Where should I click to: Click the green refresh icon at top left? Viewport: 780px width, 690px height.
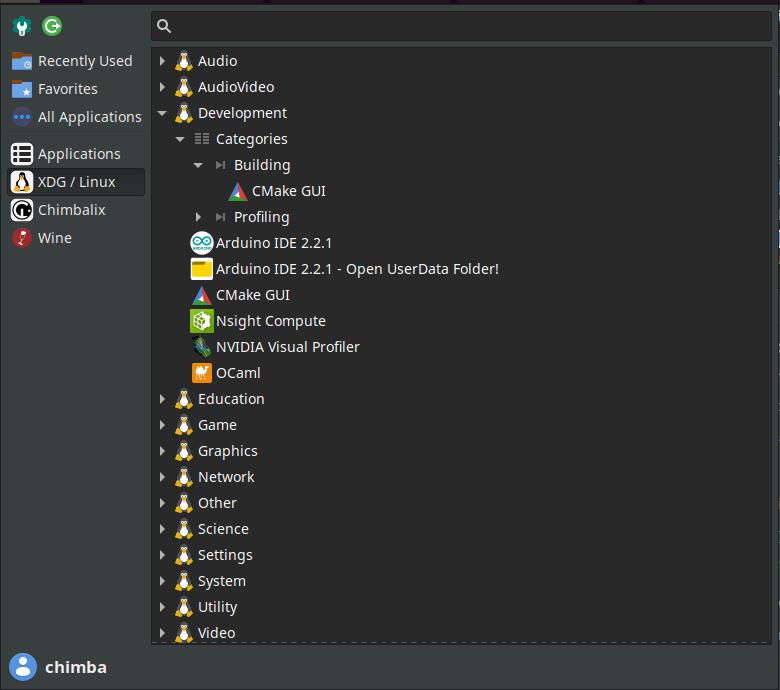52,27
